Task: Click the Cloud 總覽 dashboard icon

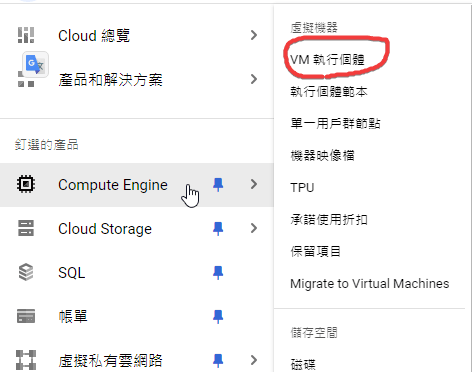Action: coord(26,35)
